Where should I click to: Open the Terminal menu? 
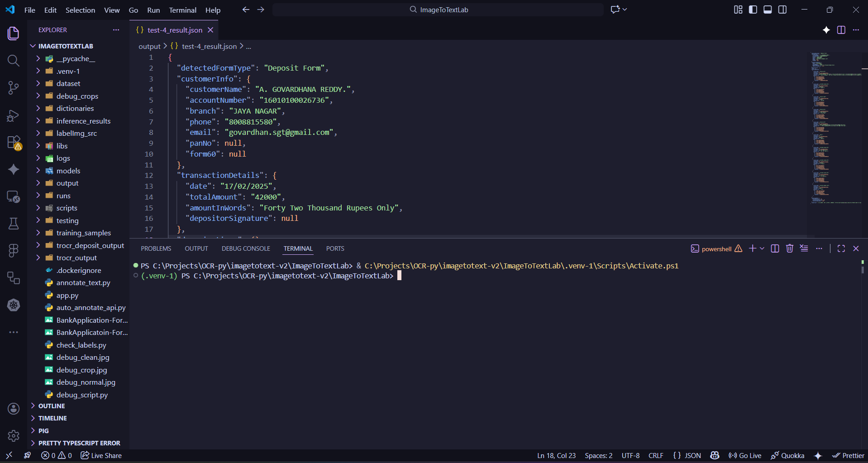183,10
